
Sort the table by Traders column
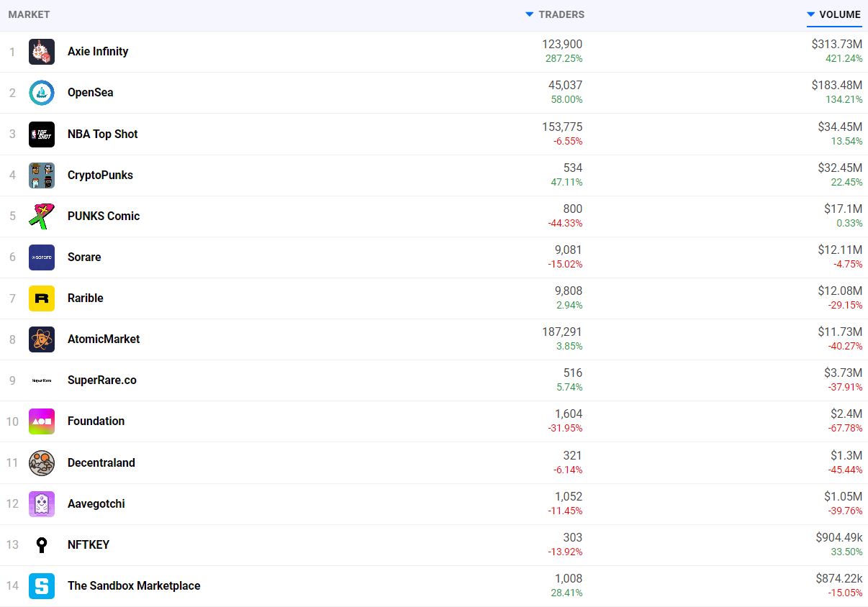561,14
